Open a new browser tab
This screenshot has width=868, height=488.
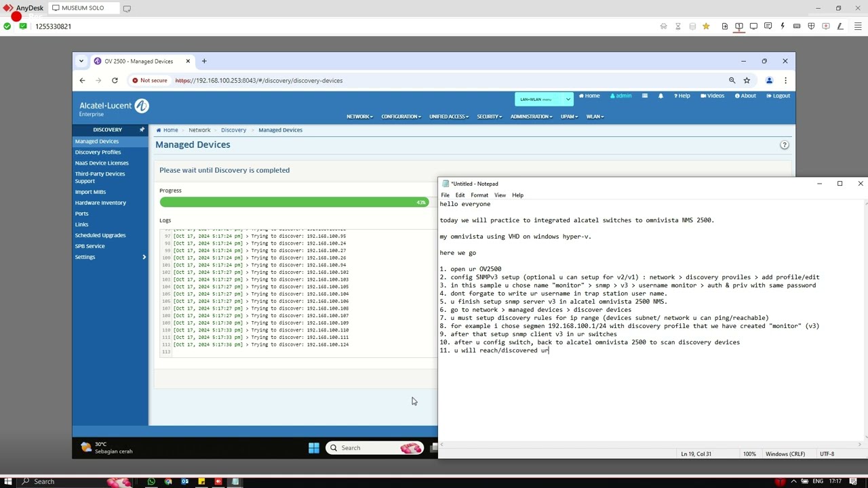click(204, 61)
